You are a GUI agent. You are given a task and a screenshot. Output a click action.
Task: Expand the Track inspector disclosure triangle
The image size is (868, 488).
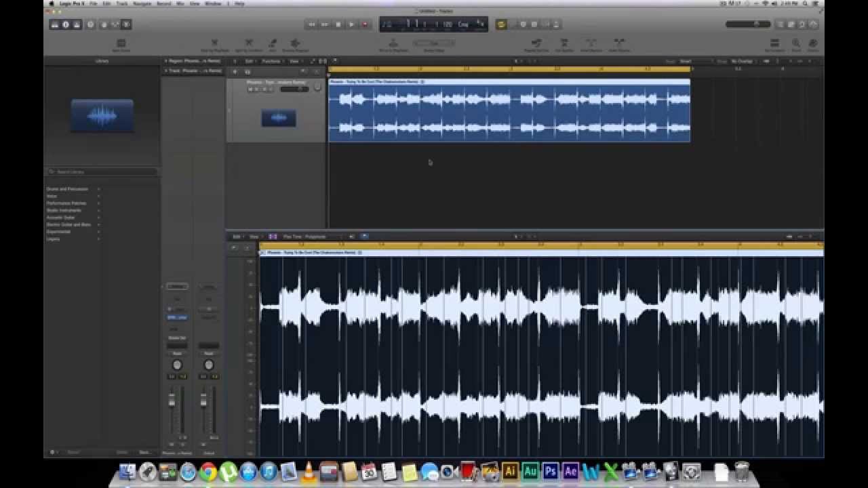[x=165, y=70]
